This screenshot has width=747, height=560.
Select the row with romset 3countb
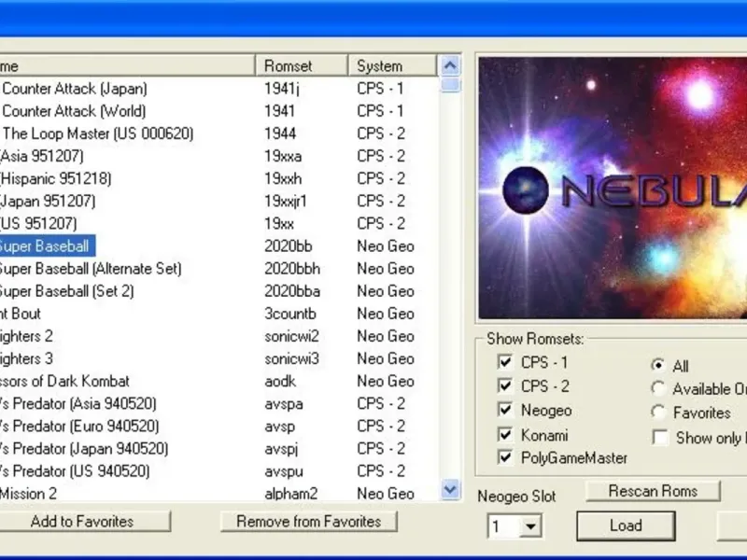point(218,314)
